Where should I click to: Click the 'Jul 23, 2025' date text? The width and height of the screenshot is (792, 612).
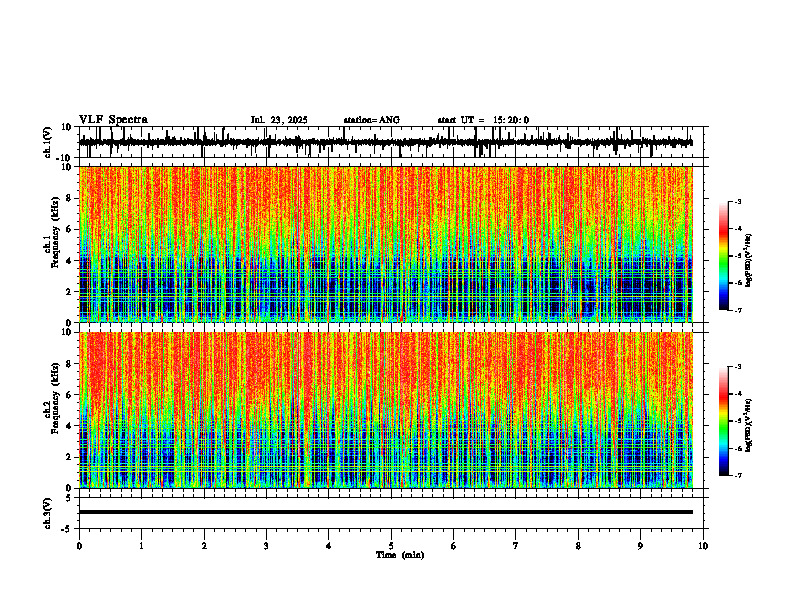(x=279, y=120)
